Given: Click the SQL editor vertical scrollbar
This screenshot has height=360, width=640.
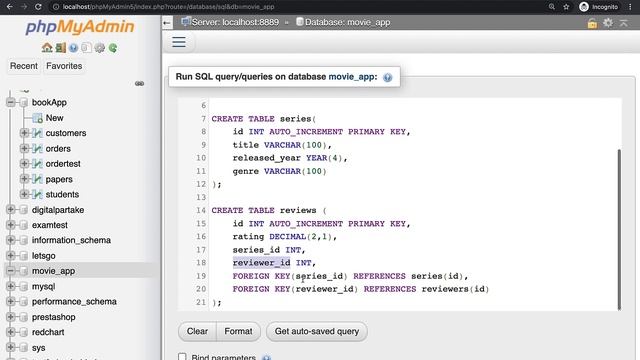Looking at the screenshot, I should (x=619, y=229).
